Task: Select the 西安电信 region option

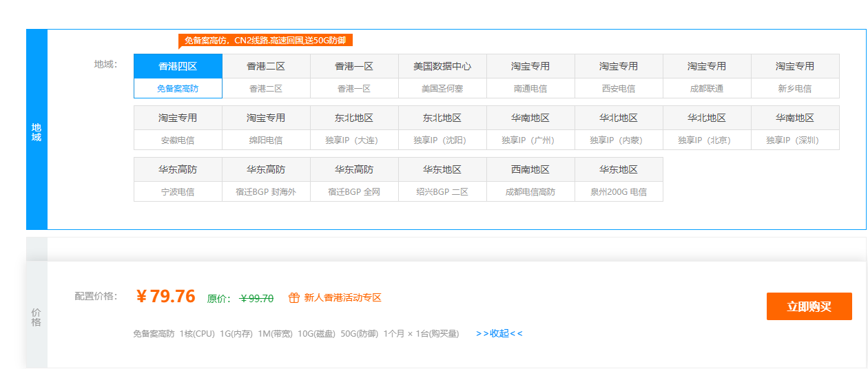Action: [619, 76]
